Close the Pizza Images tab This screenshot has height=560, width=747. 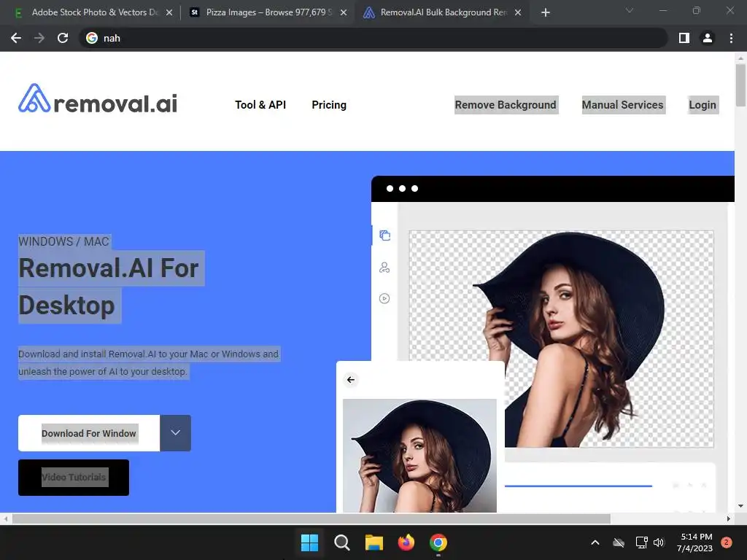(x=344, y=12)
